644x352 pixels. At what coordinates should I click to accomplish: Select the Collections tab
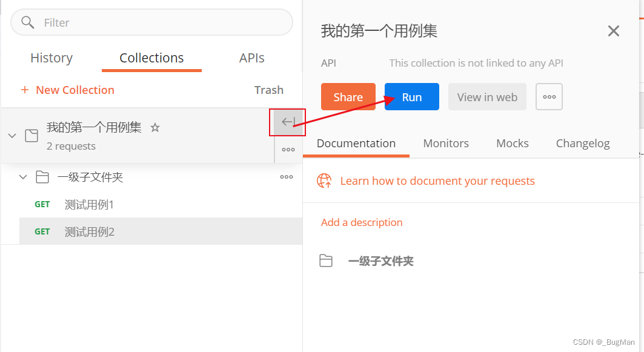point(151,58)
